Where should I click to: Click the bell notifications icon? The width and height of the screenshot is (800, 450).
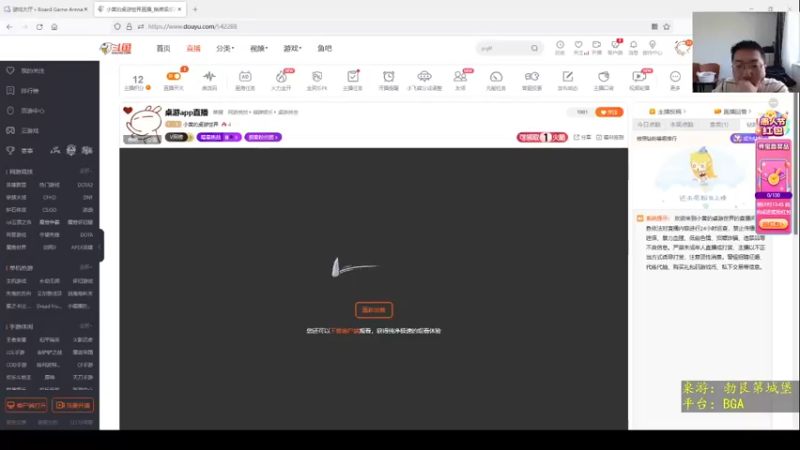click(633, 47)
